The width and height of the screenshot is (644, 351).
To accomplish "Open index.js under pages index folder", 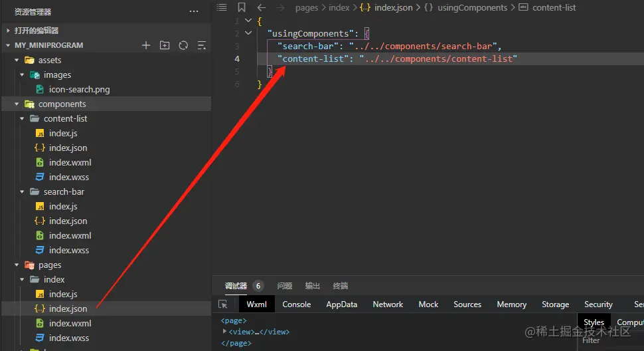I will point(63,294).
